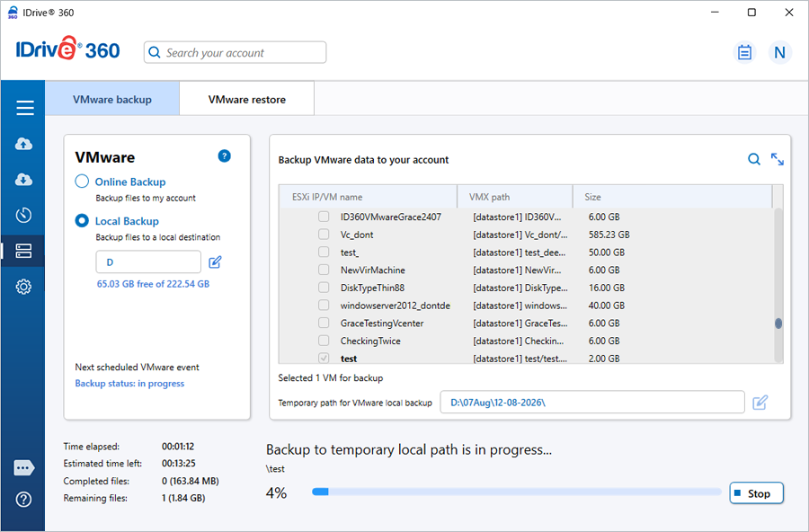Sort by the Size column header
Screen dimensions: 809x532
(x=672, y=197)
